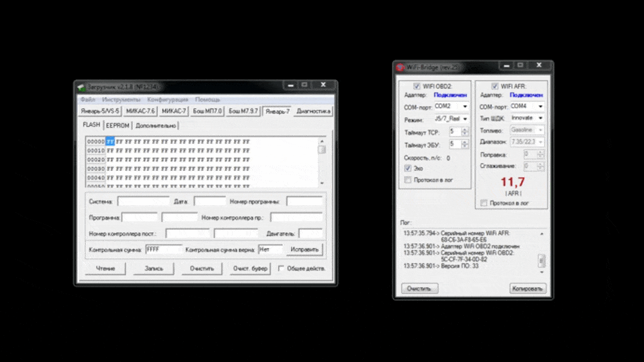Increase the Таймаут TCP stepper value
644x362 pixels.
(465, 130)
